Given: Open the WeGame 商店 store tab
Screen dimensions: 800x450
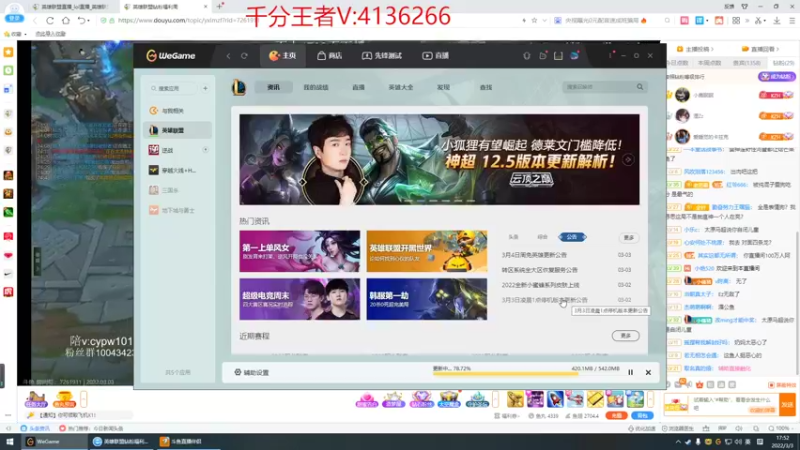Looking at the screenshot, I should 329,56.
